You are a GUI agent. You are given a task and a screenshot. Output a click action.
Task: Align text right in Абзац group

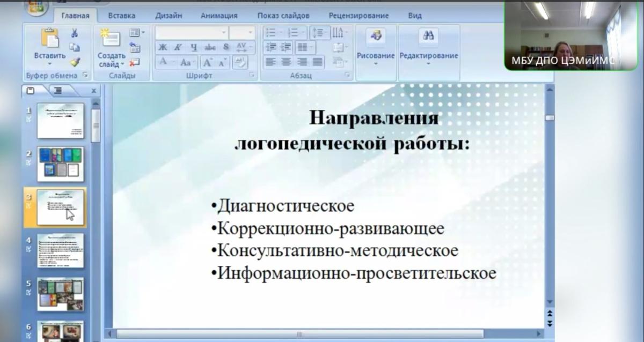[x=302, y=62]
